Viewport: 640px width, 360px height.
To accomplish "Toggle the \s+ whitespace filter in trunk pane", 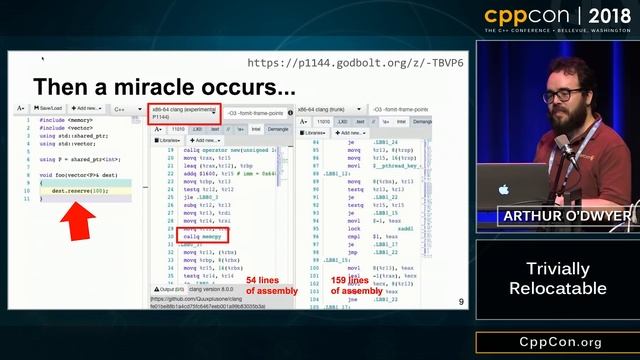I will [x=386, y=122].
